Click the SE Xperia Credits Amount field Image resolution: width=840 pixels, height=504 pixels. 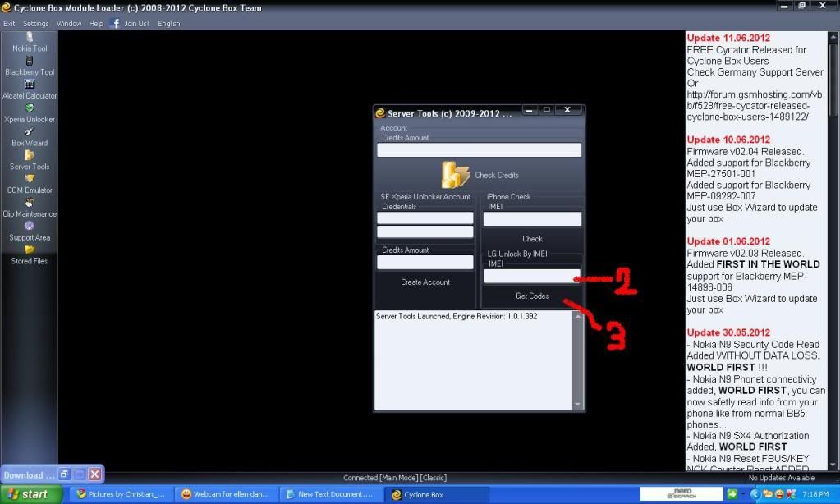click(425, 262)
